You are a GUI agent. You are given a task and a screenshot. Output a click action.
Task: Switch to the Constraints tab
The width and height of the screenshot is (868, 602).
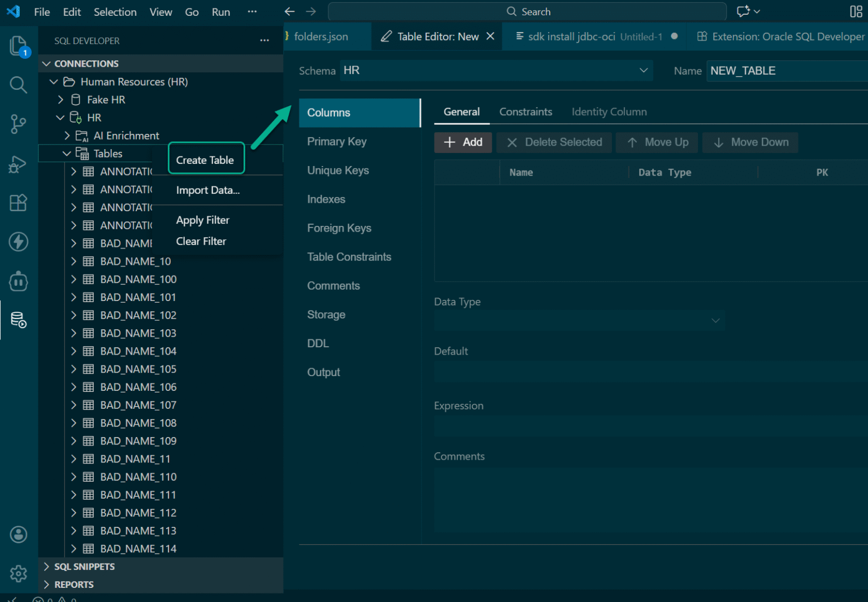(525, 112)
